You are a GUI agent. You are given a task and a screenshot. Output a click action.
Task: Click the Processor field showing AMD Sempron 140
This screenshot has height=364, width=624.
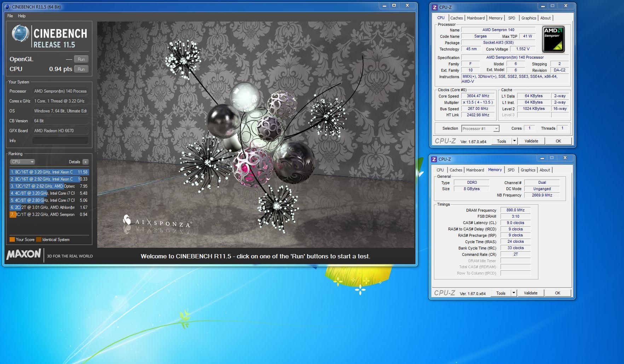click(60, 91)
